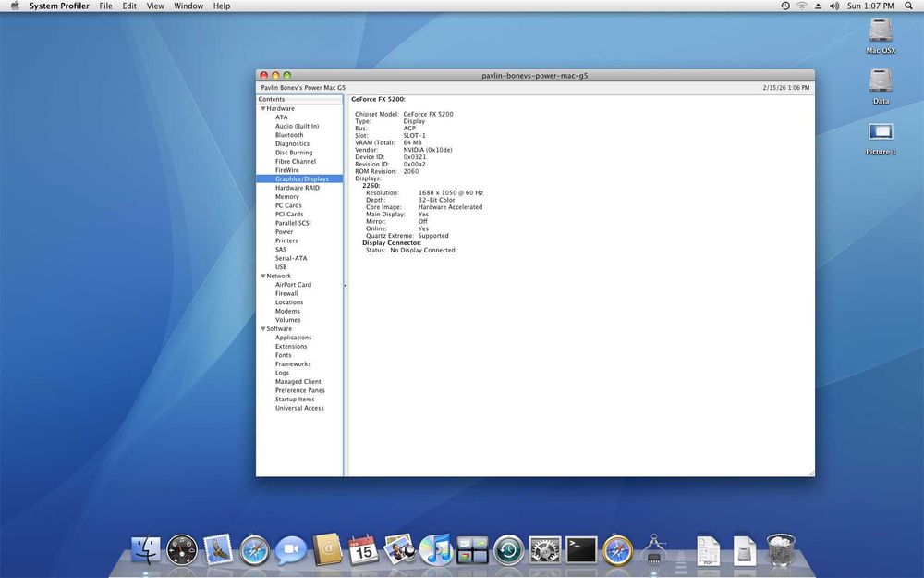Open the gold-rimmed compass icon in Dock
924x578 pixels.
[x=617, y=550]
